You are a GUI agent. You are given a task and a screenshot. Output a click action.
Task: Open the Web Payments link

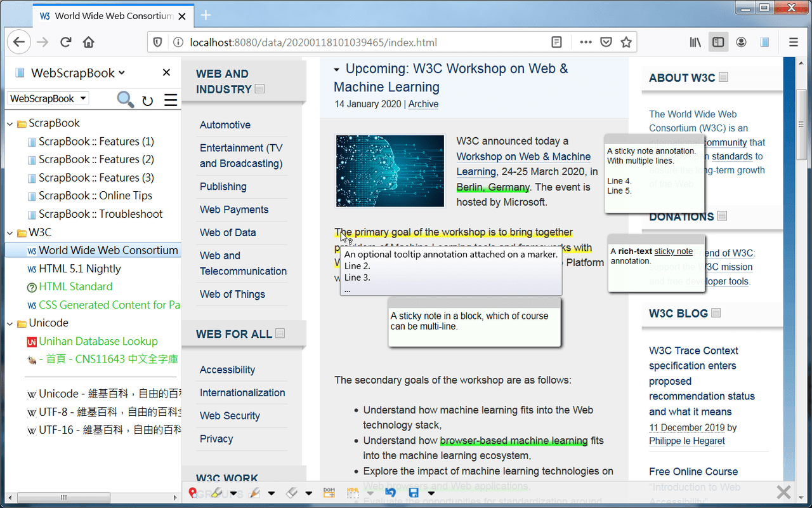[x=234, y=210]
